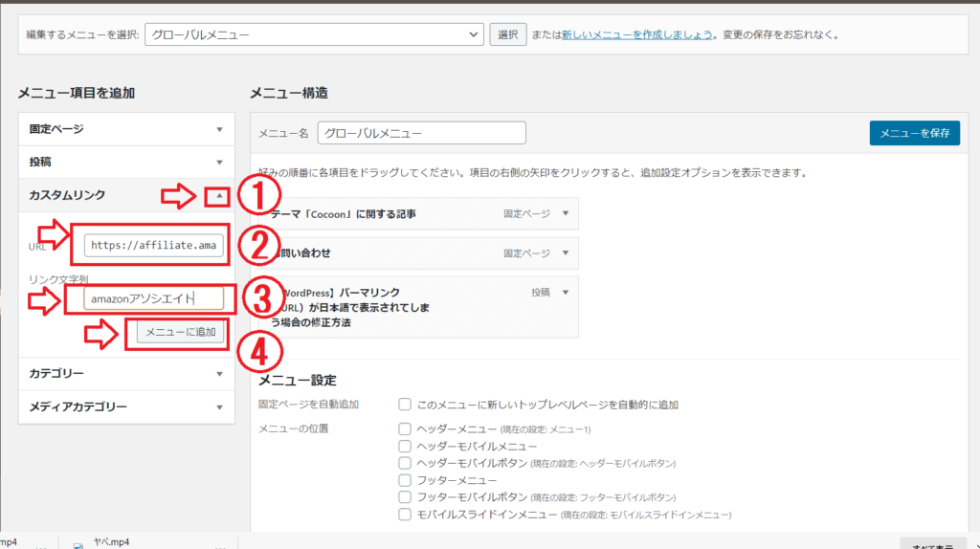The width and height of the screenshot is (980, 549).
Task: Enable auto-add new top-level pages checkbox
Action: (x=405, y=405)
